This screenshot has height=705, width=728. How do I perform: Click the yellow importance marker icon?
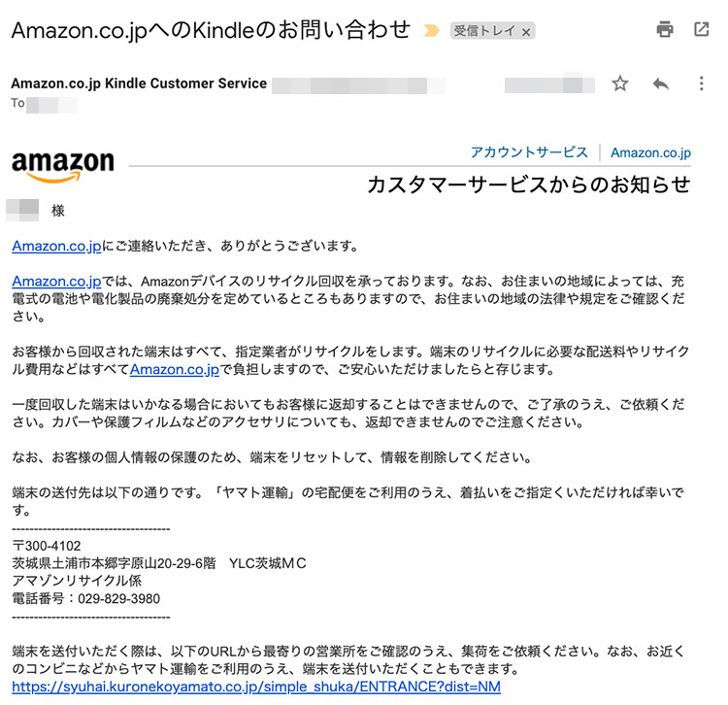(431, 31)
